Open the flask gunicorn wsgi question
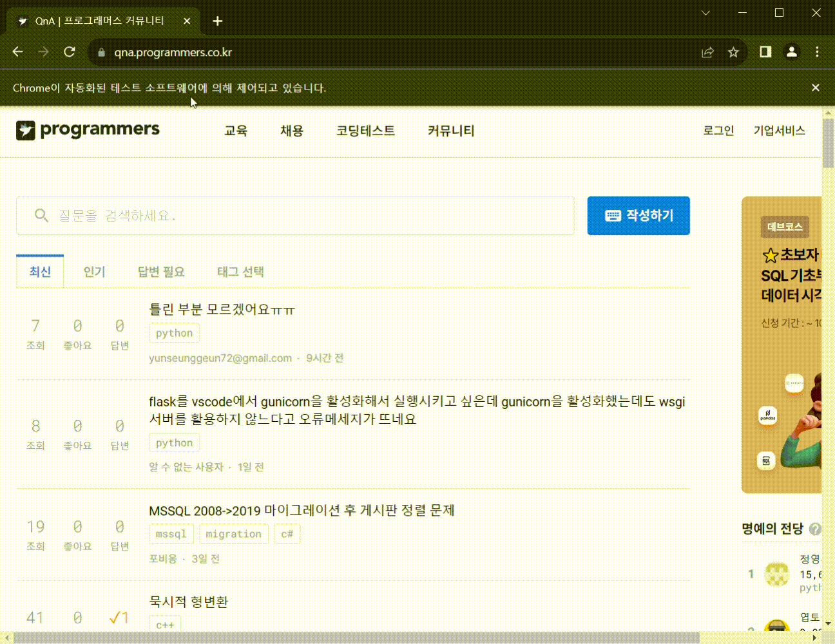The width and height of the screenshot is (835, 644). coord(417,410)
